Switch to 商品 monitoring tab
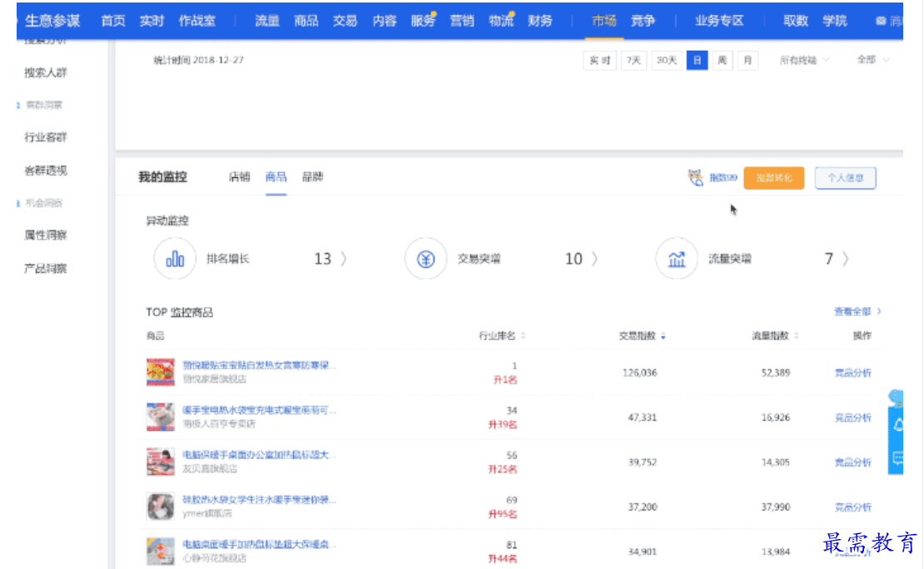The width and height of the screenshot is (924, 569). [x=276, y=176]
